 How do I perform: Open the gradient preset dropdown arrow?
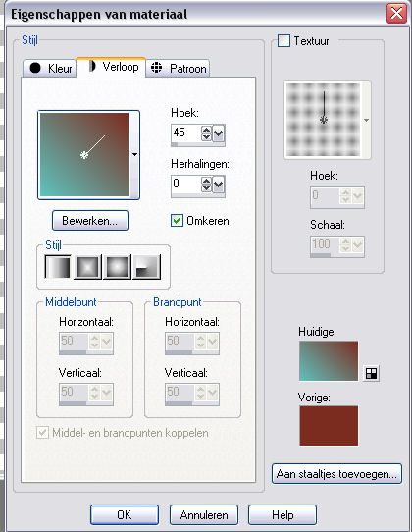coord(134,155)
